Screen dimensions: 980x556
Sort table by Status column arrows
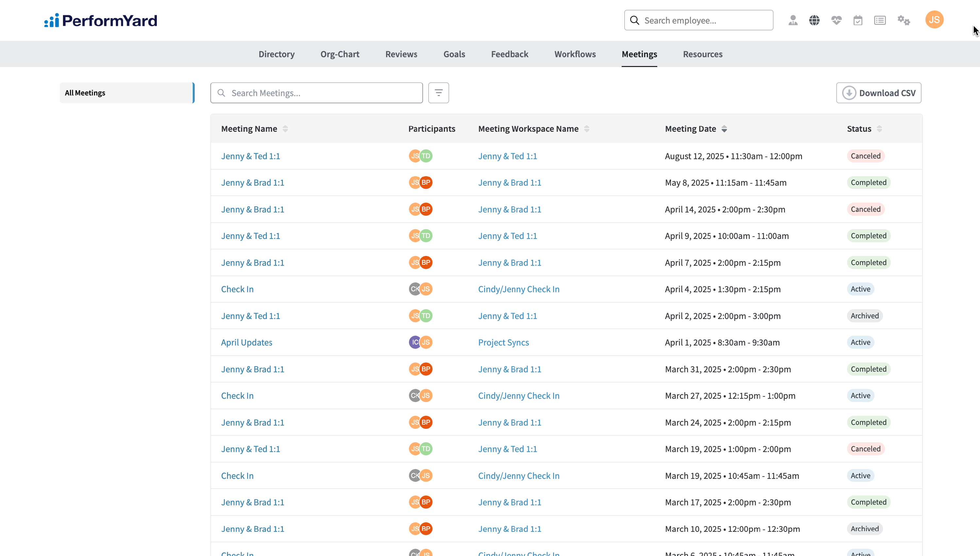879,129
